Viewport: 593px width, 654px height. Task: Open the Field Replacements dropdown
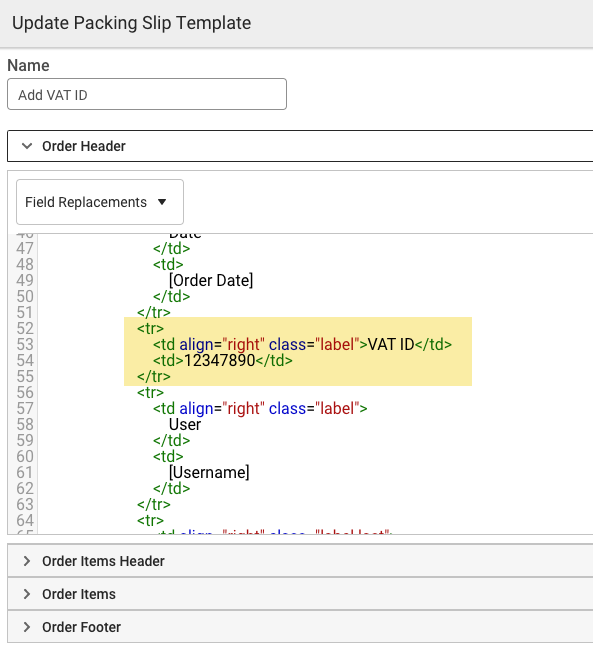[x=100, y=202]
